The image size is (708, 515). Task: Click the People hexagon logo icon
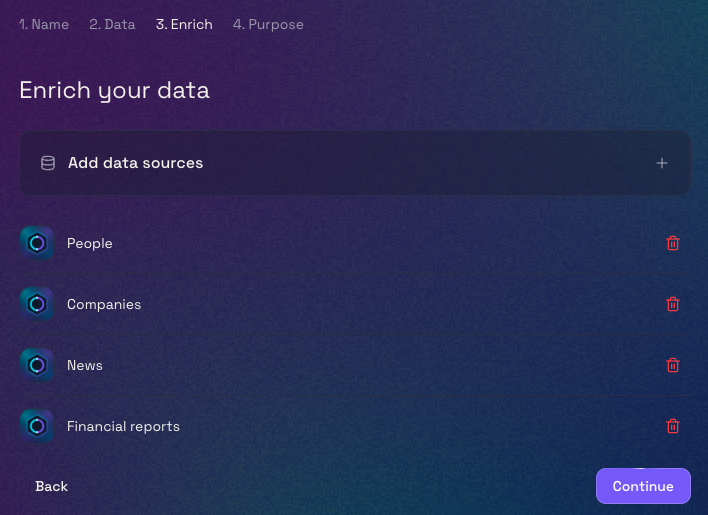tap(37, 243)
